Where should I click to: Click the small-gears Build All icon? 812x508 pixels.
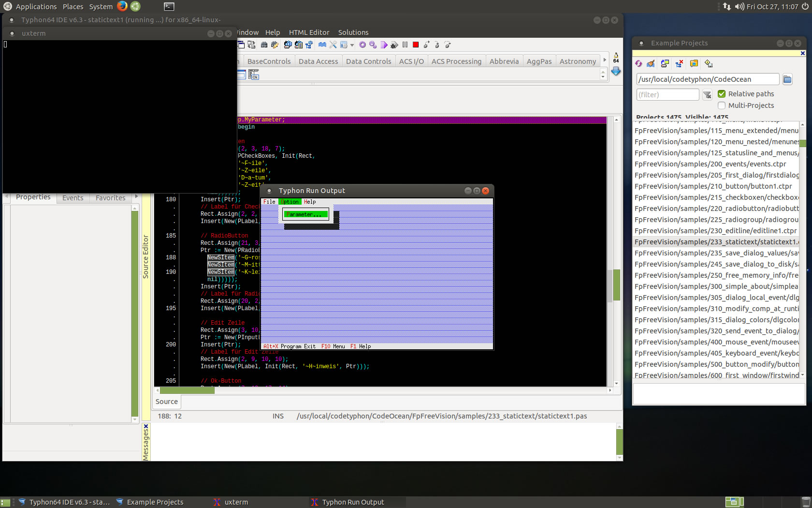pos(373,45)
